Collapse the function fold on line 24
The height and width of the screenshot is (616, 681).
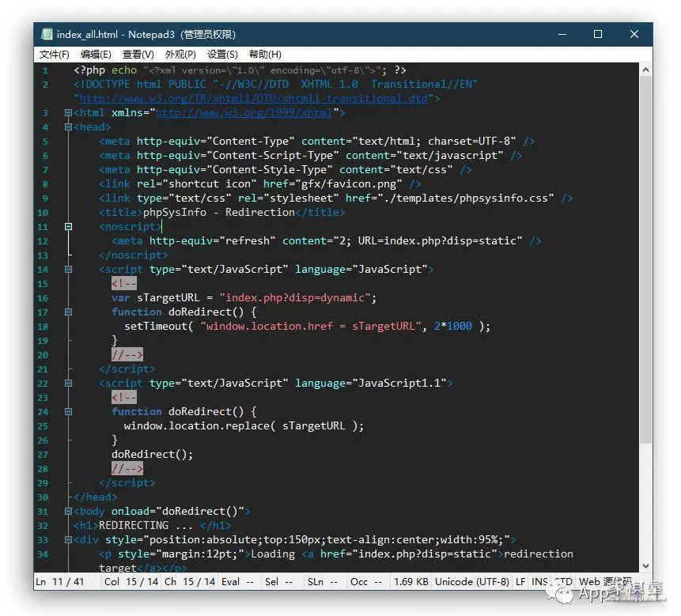68,411
